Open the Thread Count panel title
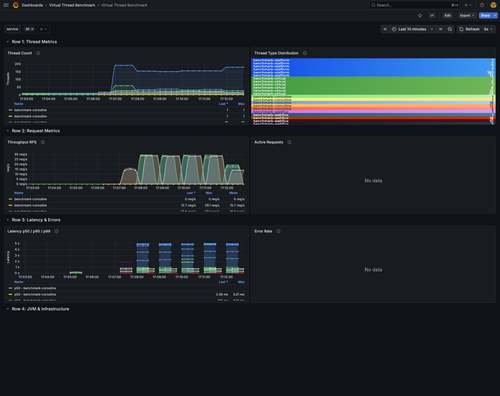This screenshot has width=500, height=396. pos(20,53)
